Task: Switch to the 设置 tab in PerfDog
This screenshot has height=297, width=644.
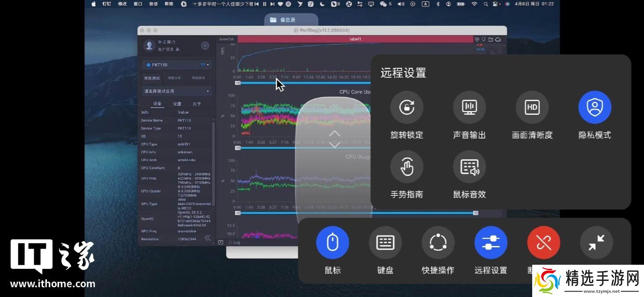Action: 177,104
